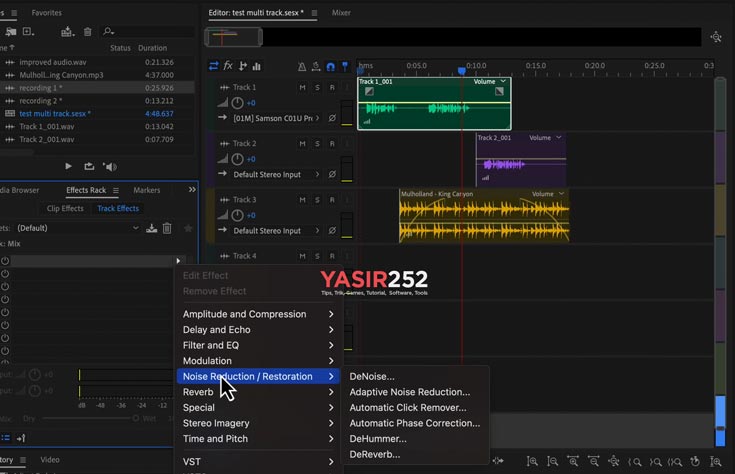Open Filter and EQ submenu
The height and width of the screenshot is (474, 735).
(258, 345)
